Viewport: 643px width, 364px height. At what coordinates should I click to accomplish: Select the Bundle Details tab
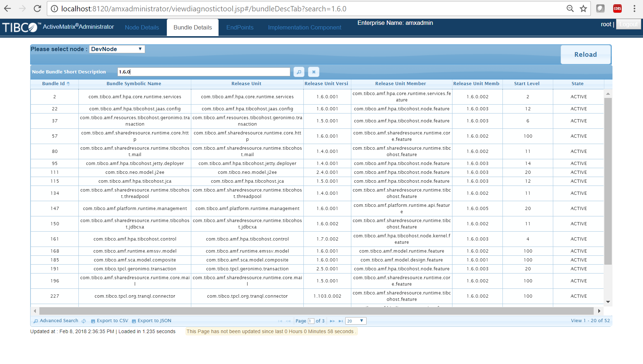pyautogui.click(x=193, y=27)
